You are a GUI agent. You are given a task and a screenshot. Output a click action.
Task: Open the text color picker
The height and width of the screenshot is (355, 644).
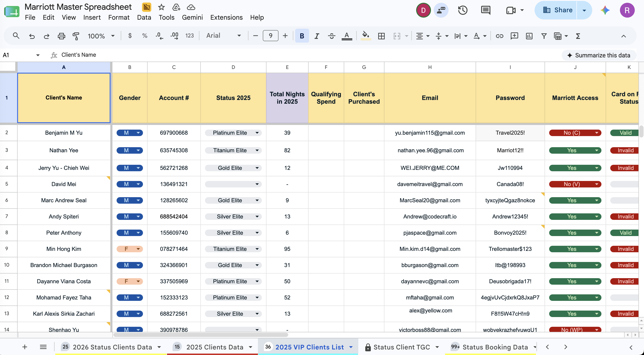click(x=347, y=36)
